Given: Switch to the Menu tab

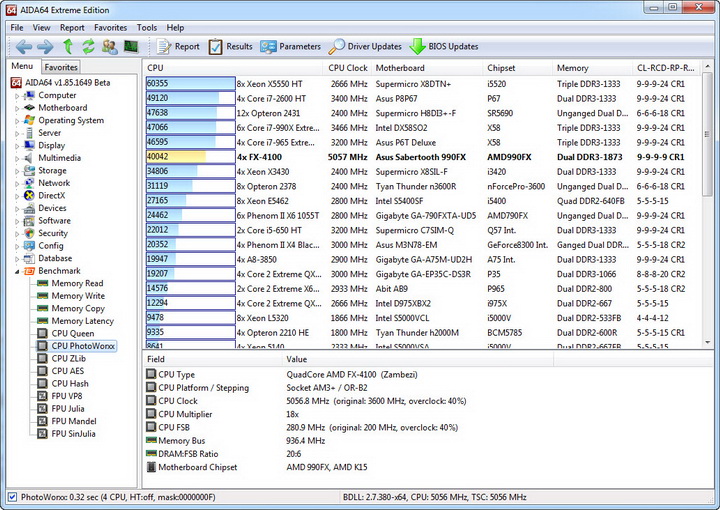Looking at the screenshot, I should coord(23,66).
